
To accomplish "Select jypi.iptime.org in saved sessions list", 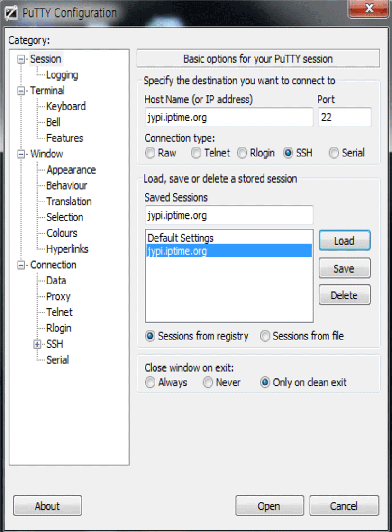I will pos(229,251).
